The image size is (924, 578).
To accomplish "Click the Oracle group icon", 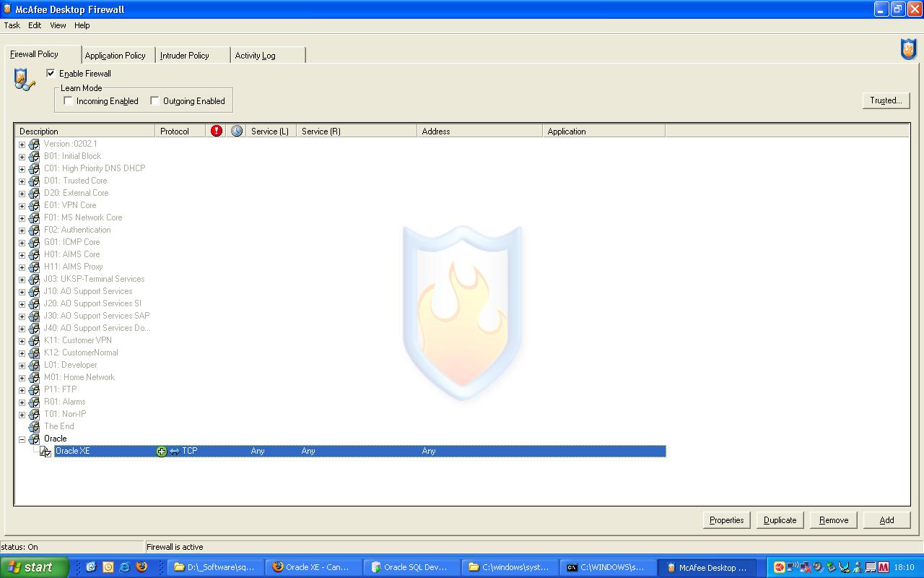I will click(x=34, y=439).
